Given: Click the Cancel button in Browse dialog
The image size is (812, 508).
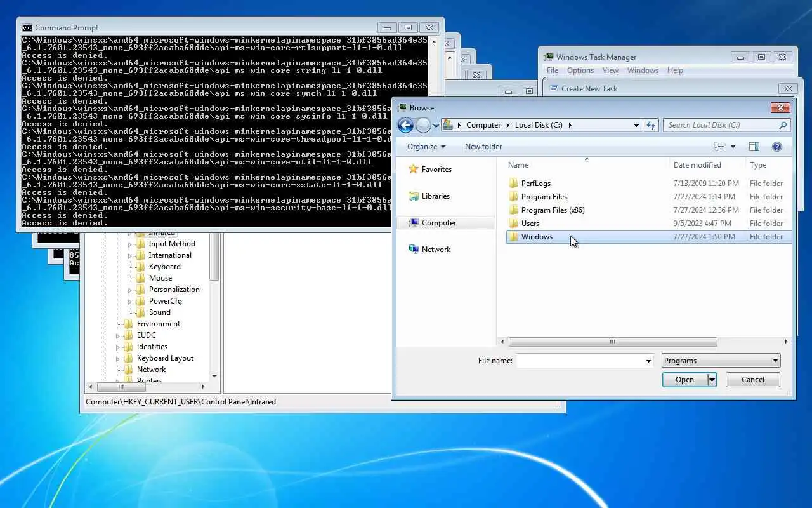Looking at the screenshot, I should [753, 380].
